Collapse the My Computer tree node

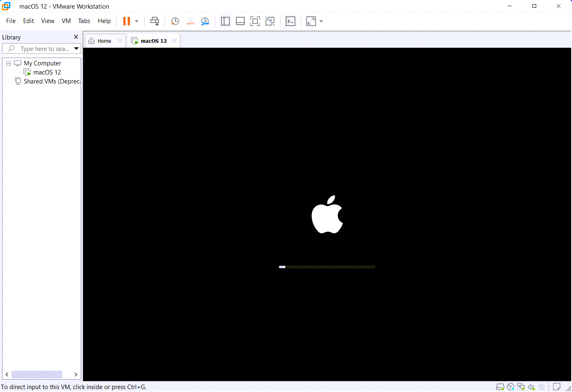[8, 63]
